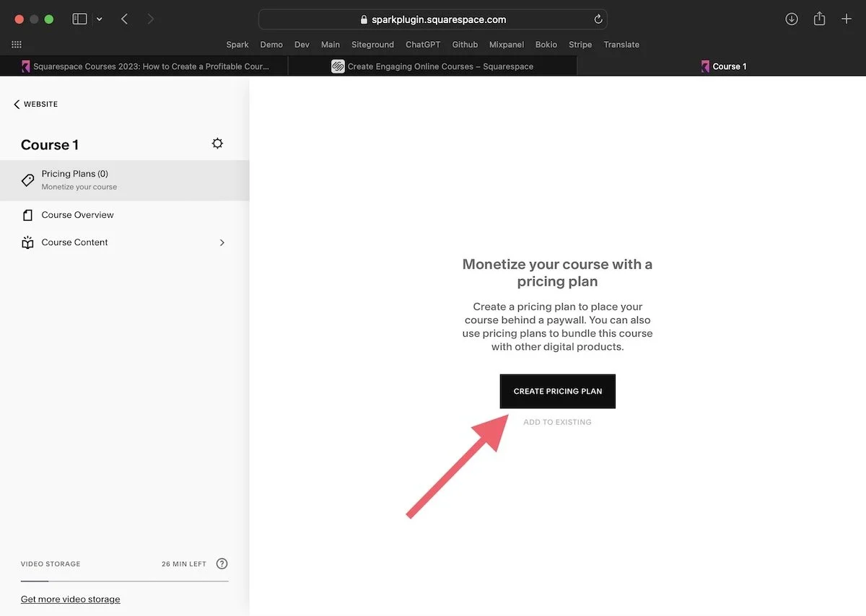Click the video storage progress bar
The height and width of the screenshot is (616, 866).
pyautogui.click(x=124, y=579)
